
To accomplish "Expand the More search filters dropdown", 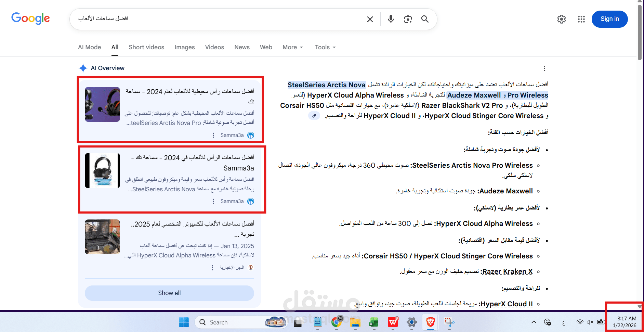I will [293, 47].
